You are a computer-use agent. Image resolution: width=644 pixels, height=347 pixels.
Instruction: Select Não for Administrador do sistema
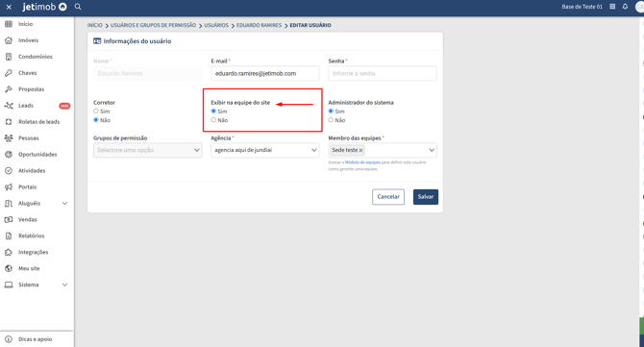point(331,120)
